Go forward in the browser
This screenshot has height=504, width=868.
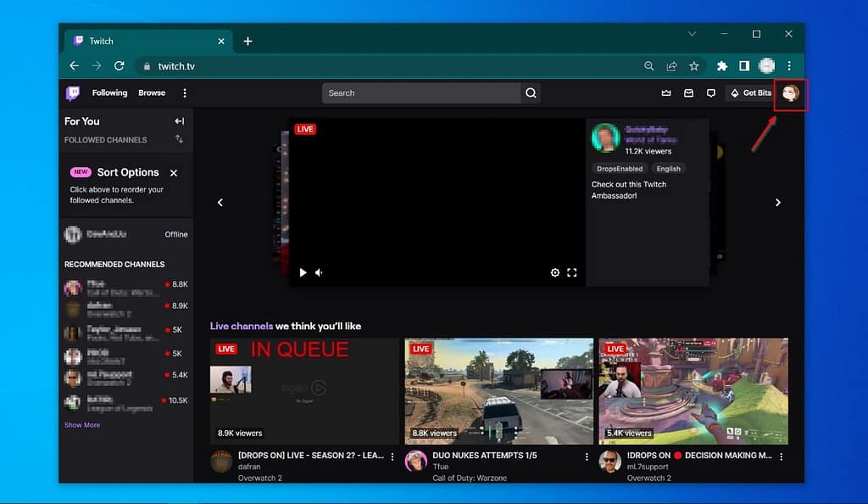(97, 66)
